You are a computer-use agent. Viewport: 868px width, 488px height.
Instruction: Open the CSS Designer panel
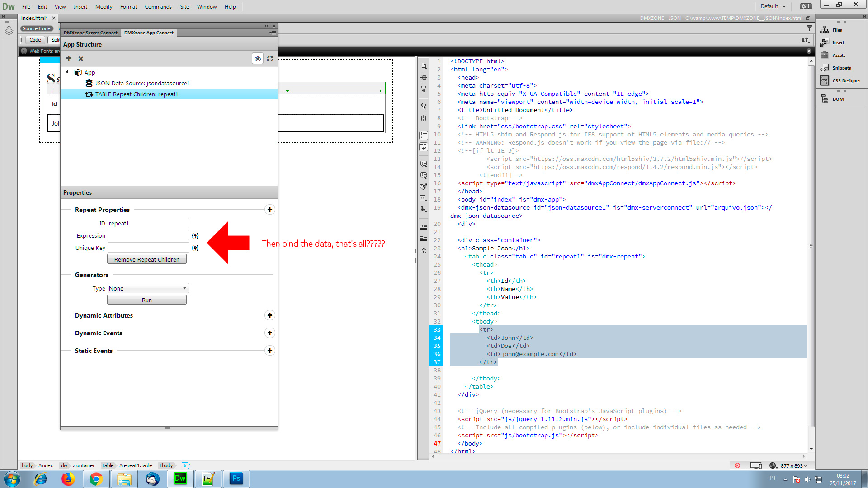click(841, 81)
